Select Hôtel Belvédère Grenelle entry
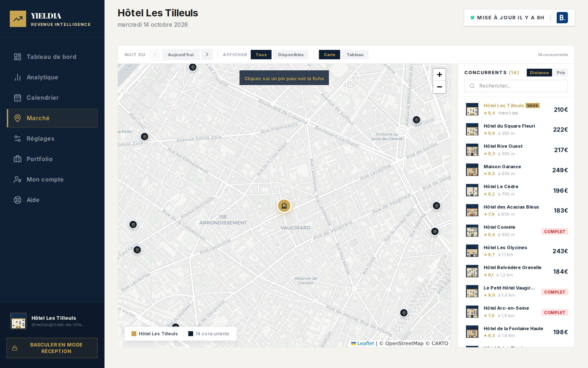Viewport: 588px width, 368px height. click(x=516, y=271)
